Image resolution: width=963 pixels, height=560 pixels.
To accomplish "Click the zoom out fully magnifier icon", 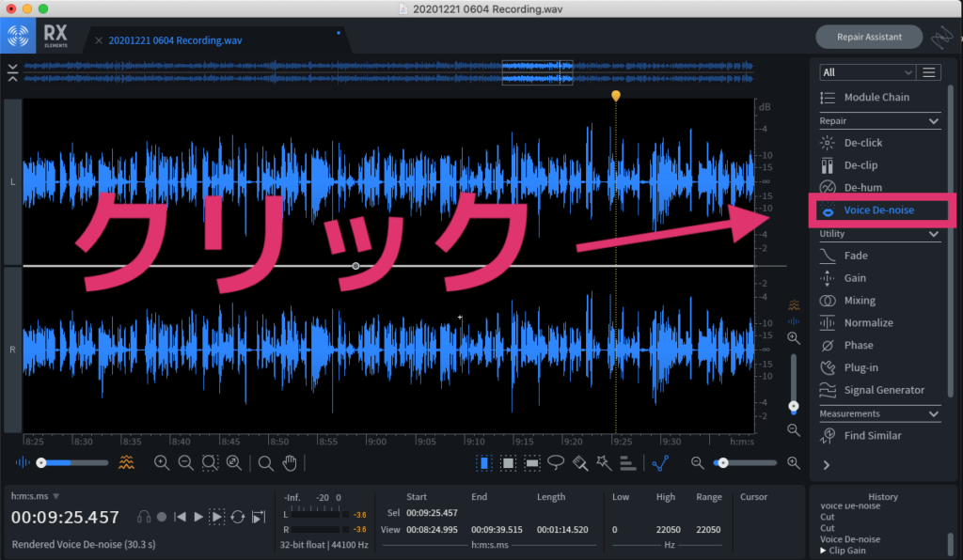I will point(234,463).
